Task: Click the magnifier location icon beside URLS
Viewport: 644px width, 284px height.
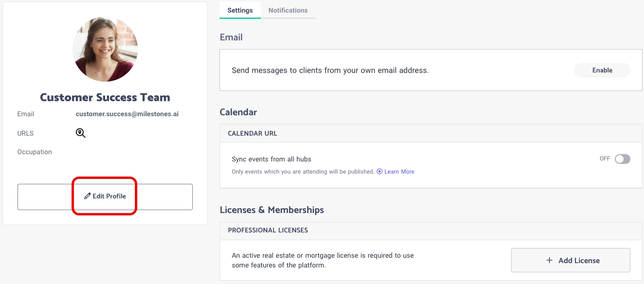Action: (81, 133)
